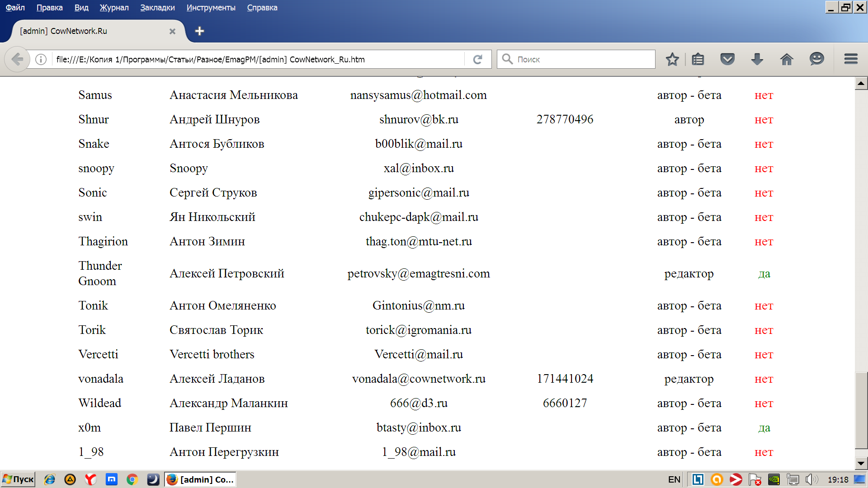Viewport: 868px width, 488px height.
Task: Reload the page with refresh icon
Action: point(478,59)
